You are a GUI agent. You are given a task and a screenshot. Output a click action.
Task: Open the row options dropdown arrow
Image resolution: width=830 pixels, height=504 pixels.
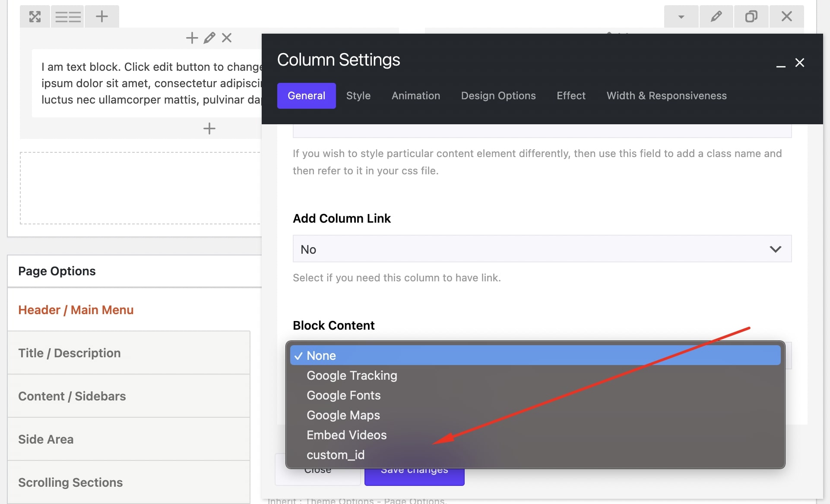click(681, 16)
